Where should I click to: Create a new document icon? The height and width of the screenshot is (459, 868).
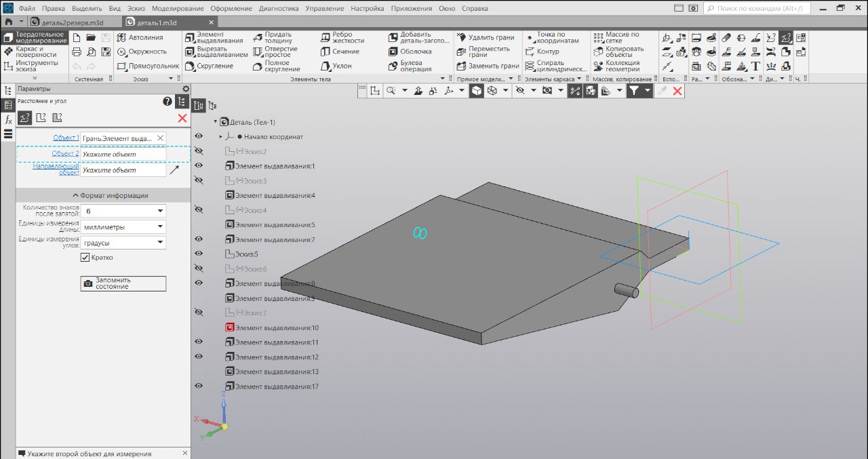(77, 37)
